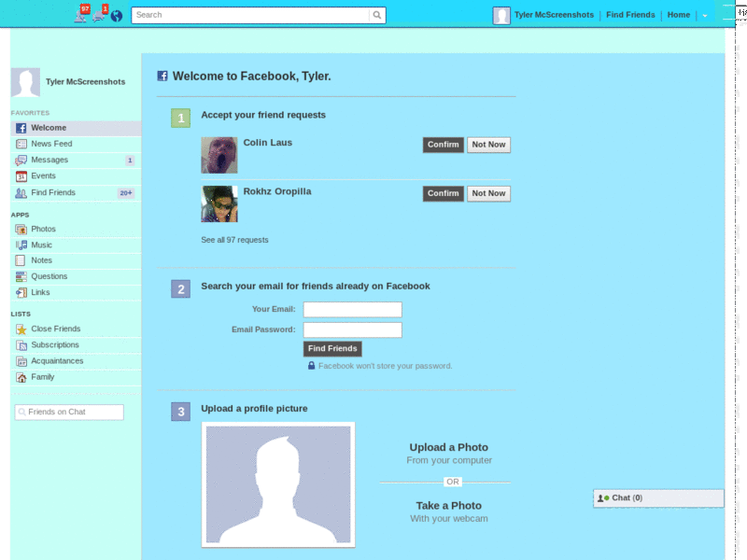
Task: Open the Family list
Action: [76, 377]
